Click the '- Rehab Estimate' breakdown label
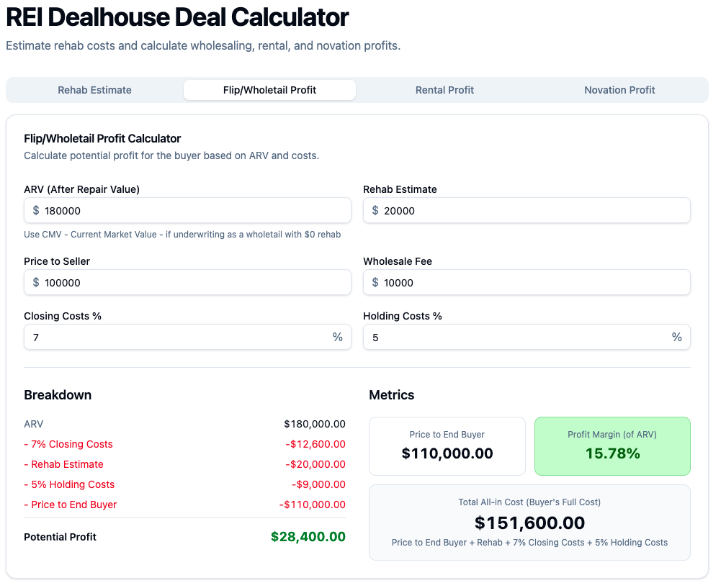Image resolution: width=721 pixels, height=588 pixels. coord(64,464)
